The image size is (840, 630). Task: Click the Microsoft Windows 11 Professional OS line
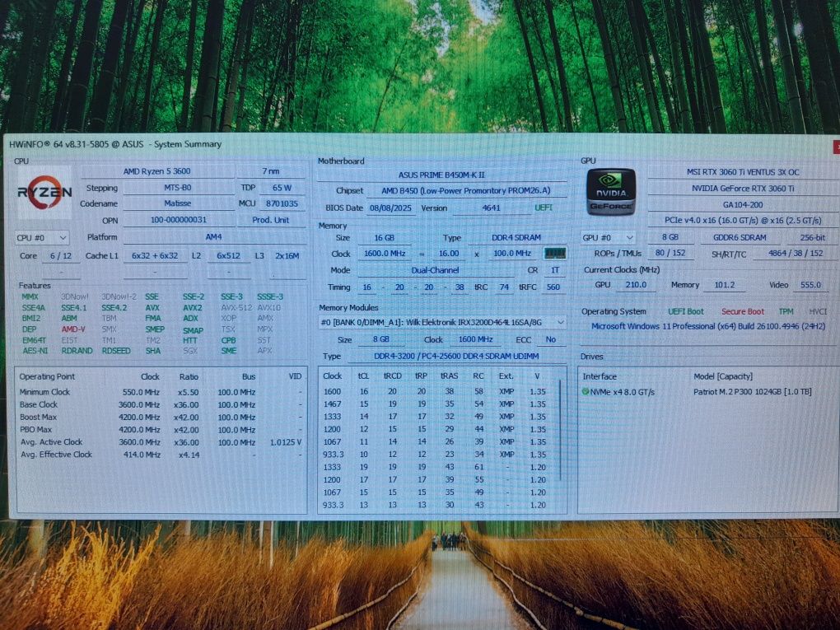[x=708, y=326]
